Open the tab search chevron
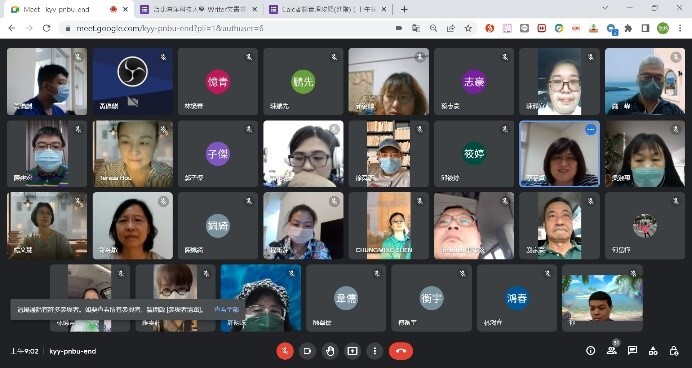 (x=605, y=8)
